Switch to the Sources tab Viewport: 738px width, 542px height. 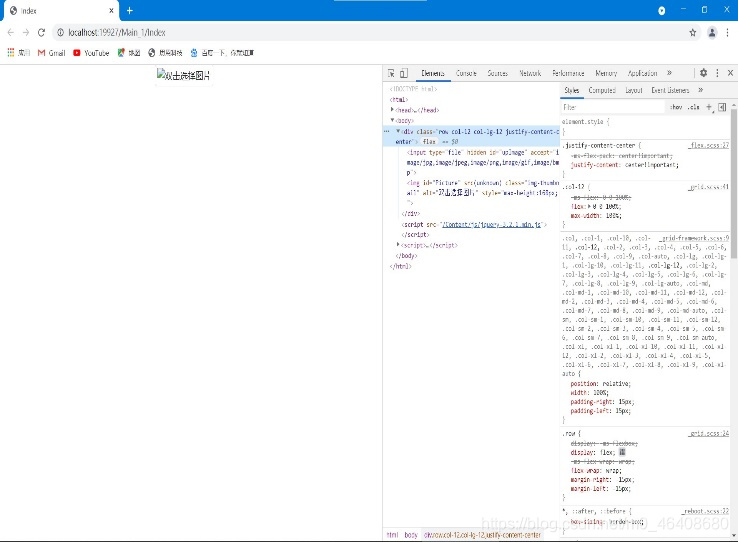(x=497, y=73)
